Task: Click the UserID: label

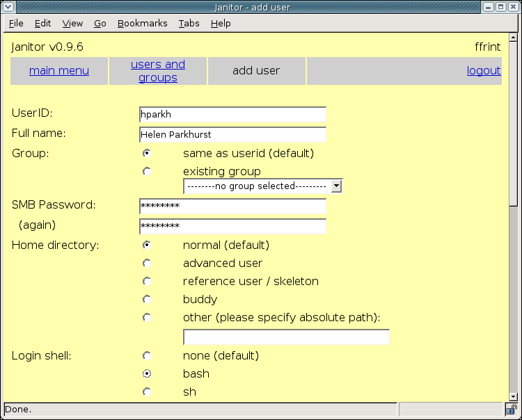Action: coord(32,113)
